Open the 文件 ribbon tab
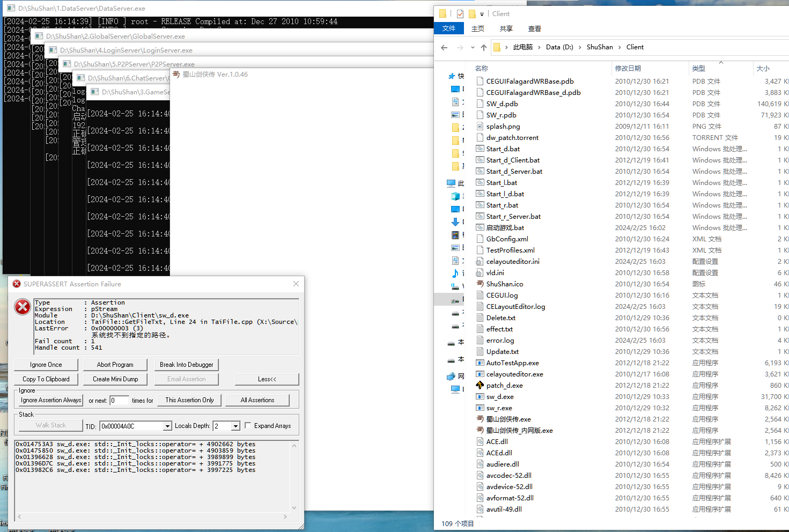This screenshot has height=532, width=789. point(449,28)
